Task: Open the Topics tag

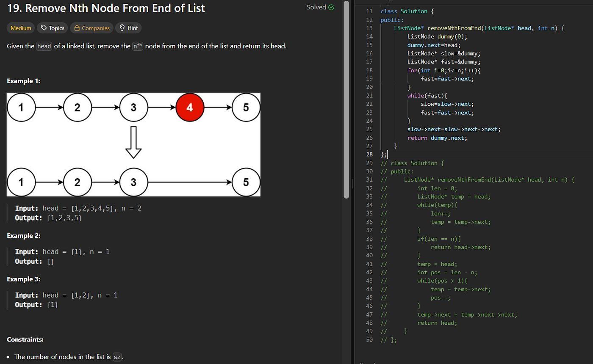Action: coord(53,28)
